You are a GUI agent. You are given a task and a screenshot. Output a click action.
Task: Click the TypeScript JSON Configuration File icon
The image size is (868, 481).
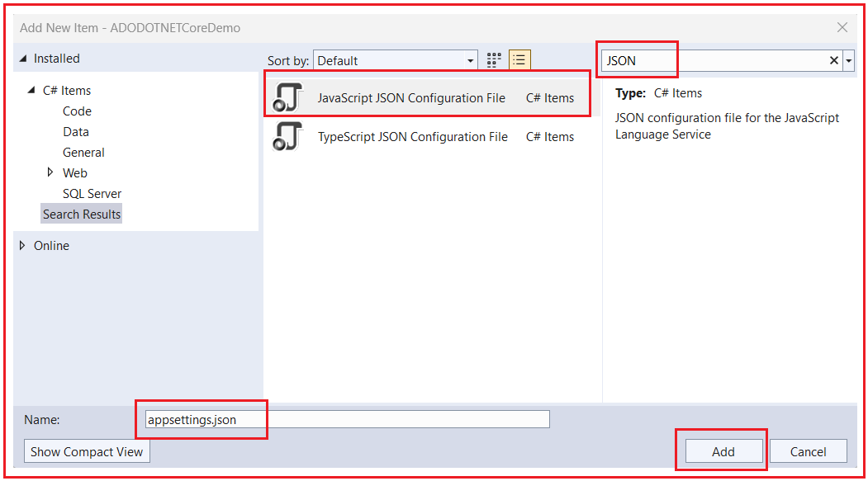coord(288,136)
